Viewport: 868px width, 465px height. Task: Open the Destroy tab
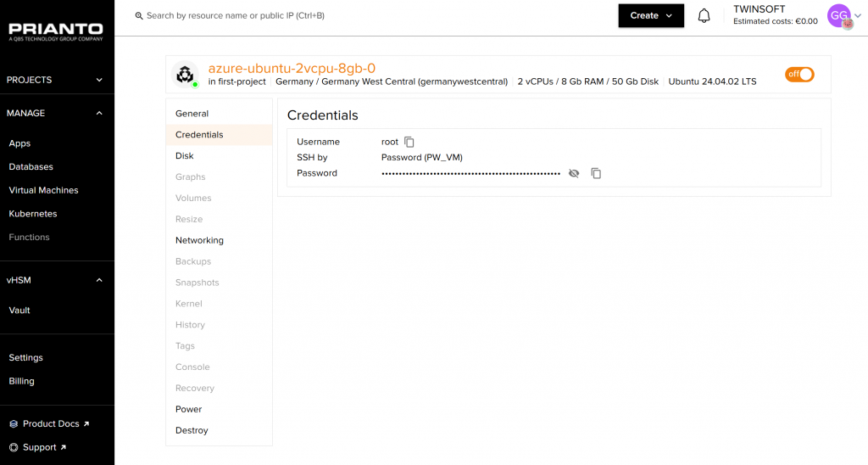tap(192, 430)
